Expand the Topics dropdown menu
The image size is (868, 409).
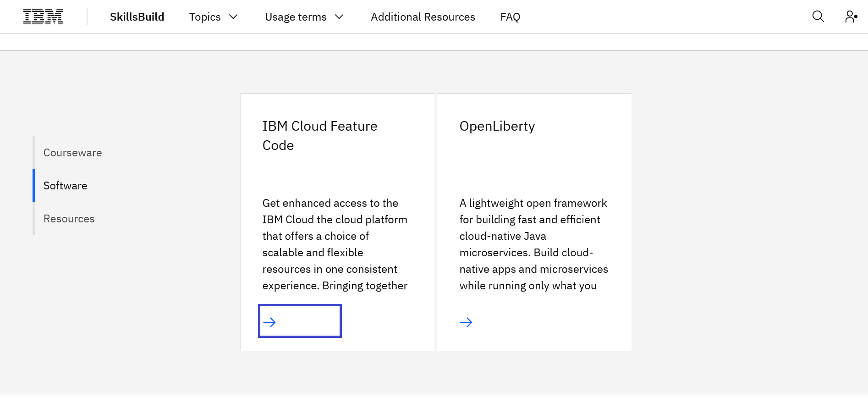point(214,17)
